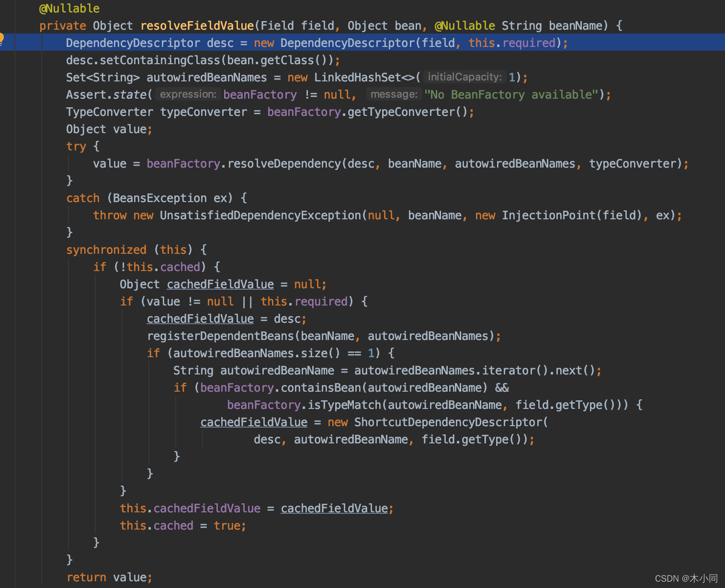Click cachedFieldValue in the Object declaration line

(220, 284)
